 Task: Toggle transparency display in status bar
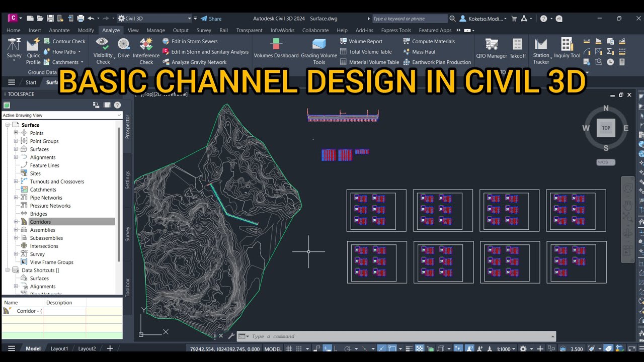[x=420, y=348]
